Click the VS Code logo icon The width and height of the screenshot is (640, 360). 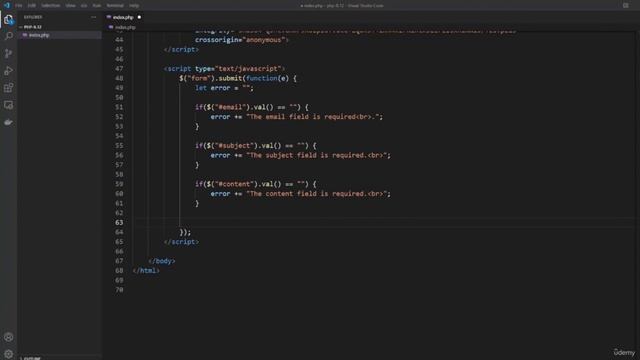coord(7,5)
